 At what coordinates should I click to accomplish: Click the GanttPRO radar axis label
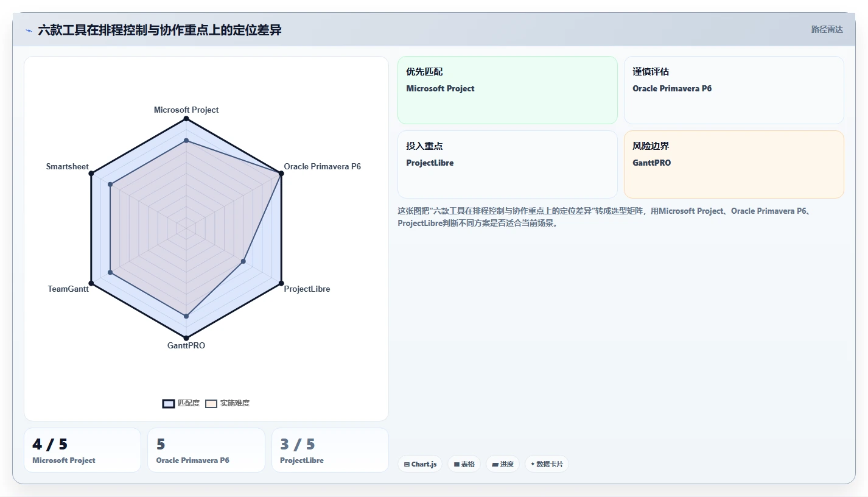tap(186, 345)
